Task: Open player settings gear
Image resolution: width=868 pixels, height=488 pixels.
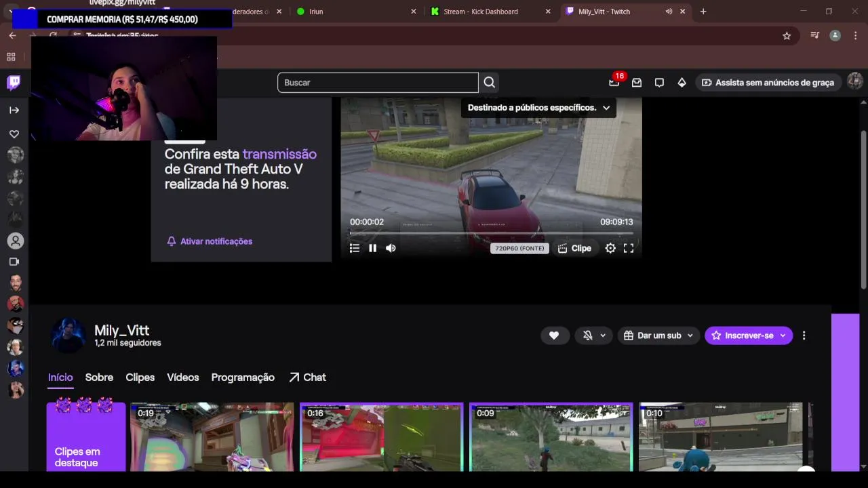Action: click(x=610, y=248)
